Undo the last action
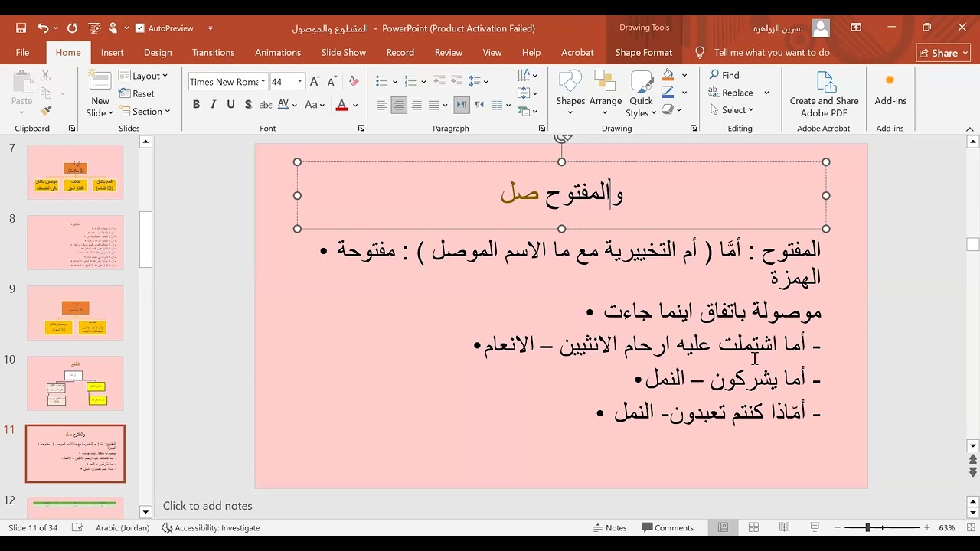The height and width of the screenshot is (551, 980). coord(42,28)
